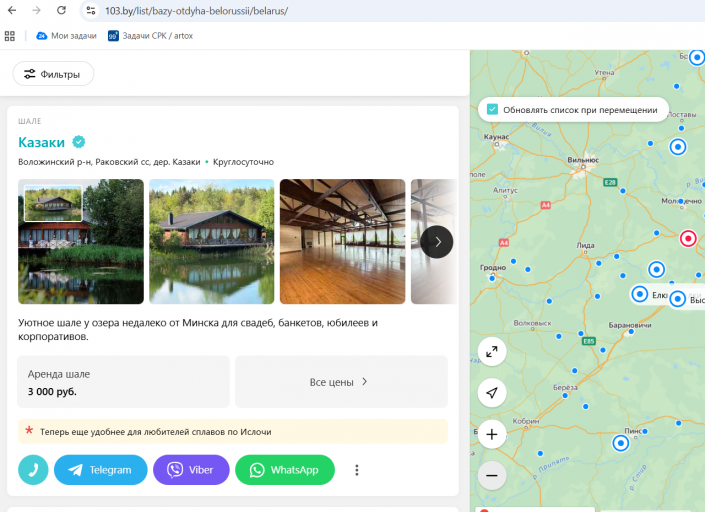Open the Задачи СРК / artox bookmark
705x512 pixels.
tap(150, 36)
